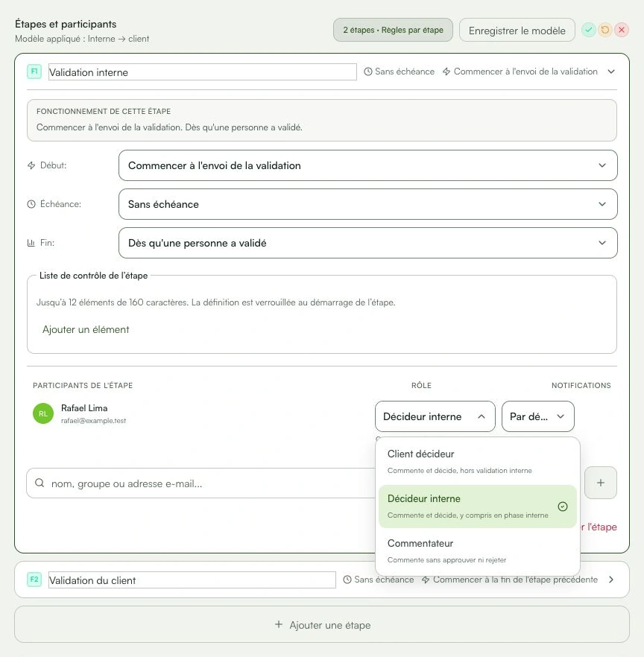Click the clock icon next to Échéance
The image size is (644, 657).
[x=31, y=204]
